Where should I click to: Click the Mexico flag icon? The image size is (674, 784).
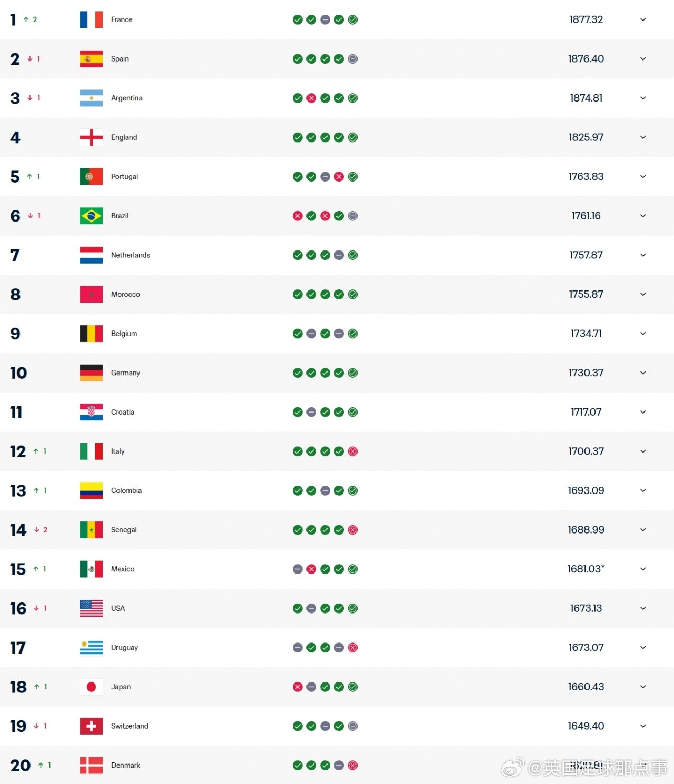click(91, 569)
